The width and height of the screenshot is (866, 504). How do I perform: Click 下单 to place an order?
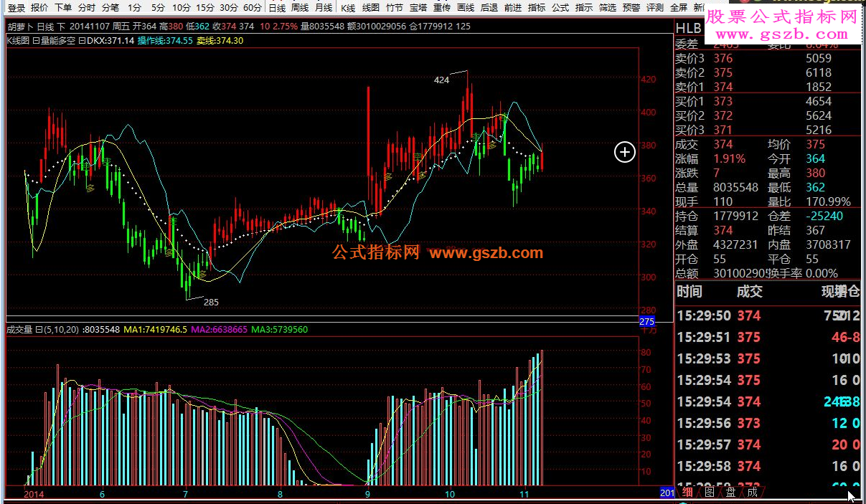[x=63, y=8]
